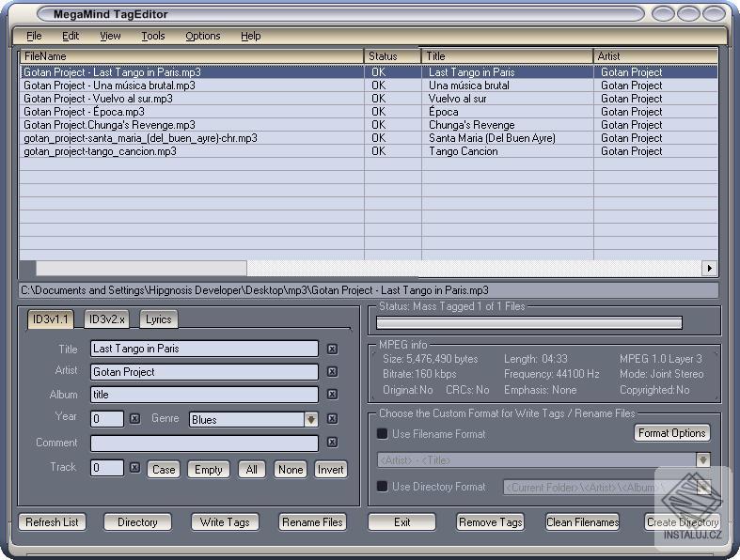
Task: Clear the Comment field with its X icon
Action: 332,443
